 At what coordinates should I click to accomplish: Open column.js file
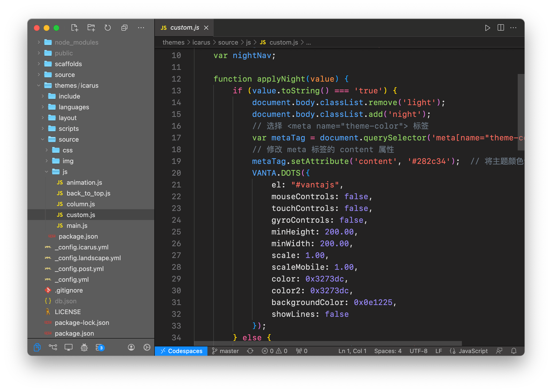click(x=91, y=204)
